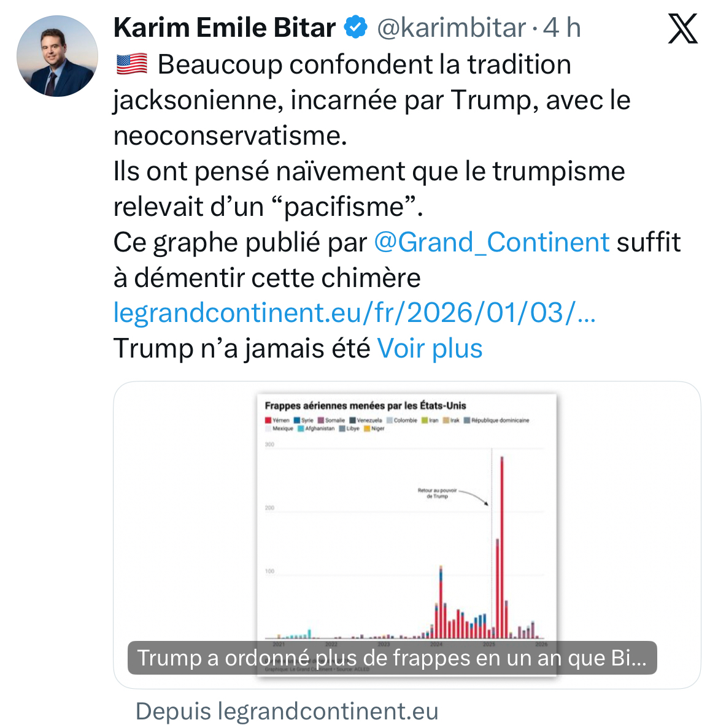The height and width of the screenshot is (728, 718).
Task: Click the Karim Emile Bitar display name
Action: (225, 28)
